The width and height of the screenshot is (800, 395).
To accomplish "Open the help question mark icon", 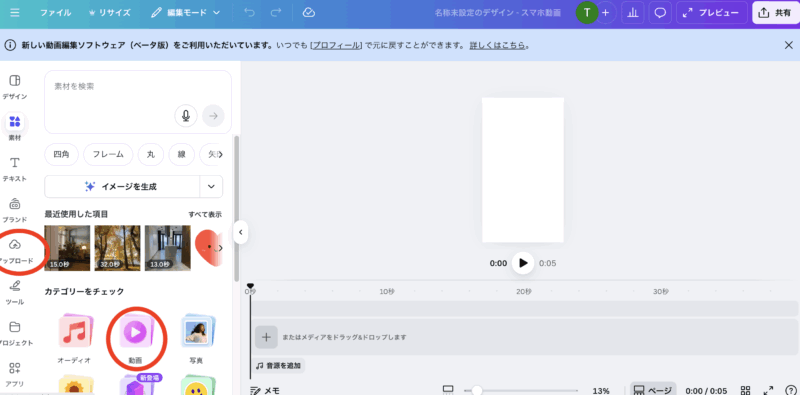I will coord(790,390).
